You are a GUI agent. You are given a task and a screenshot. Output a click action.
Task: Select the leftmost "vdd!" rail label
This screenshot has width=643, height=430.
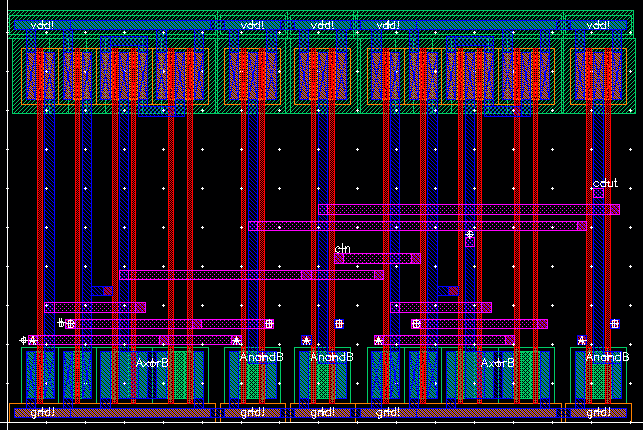pos(42,25)
